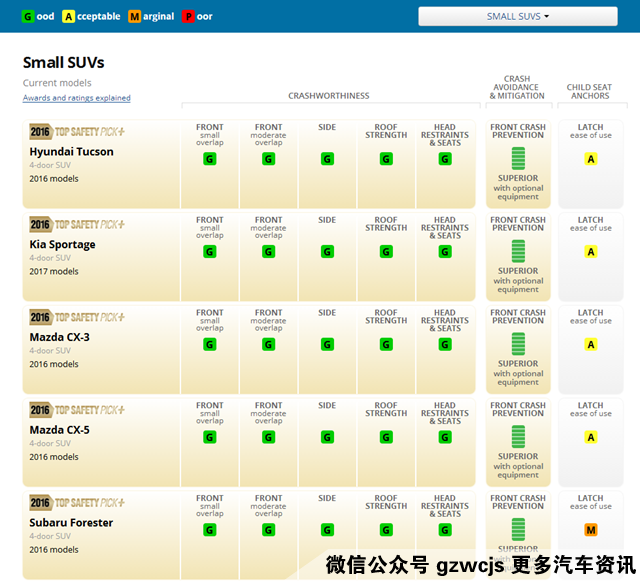This screenshot has height=582, width=640.
Task: Click Kia Sportage roof strength G rating
Action: (x=386, y=252)
